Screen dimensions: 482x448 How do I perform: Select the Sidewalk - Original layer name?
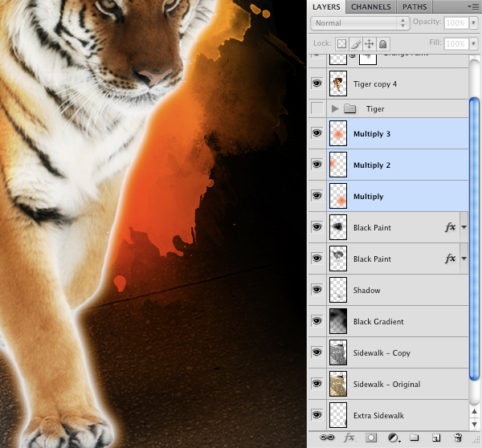386,385
